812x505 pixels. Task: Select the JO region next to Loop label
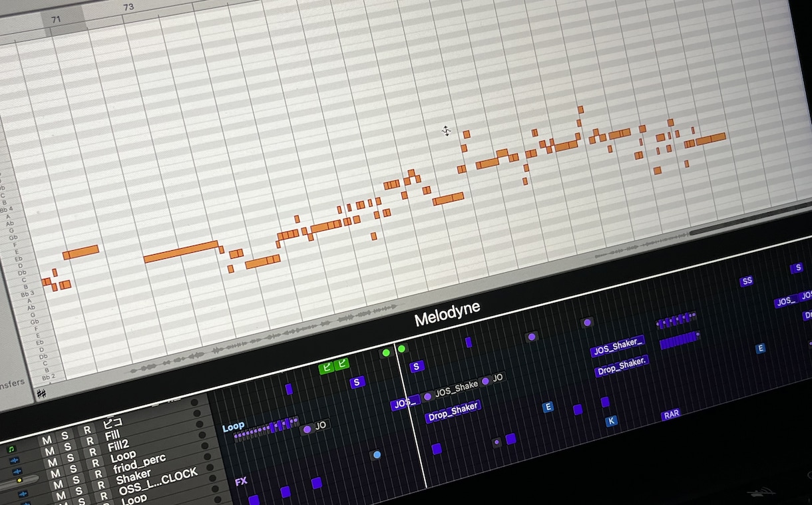[x=315, y=426]
